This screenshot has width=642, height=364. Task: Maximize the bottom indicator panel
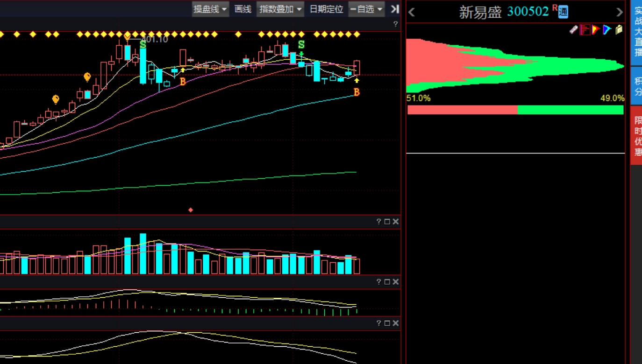(x=387, y=323)
